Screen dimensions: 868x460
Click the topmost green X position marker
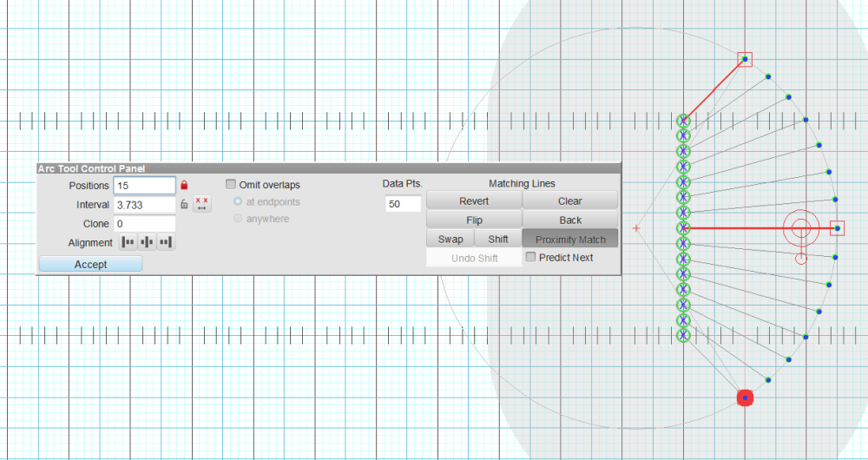[x=684, y=121]
